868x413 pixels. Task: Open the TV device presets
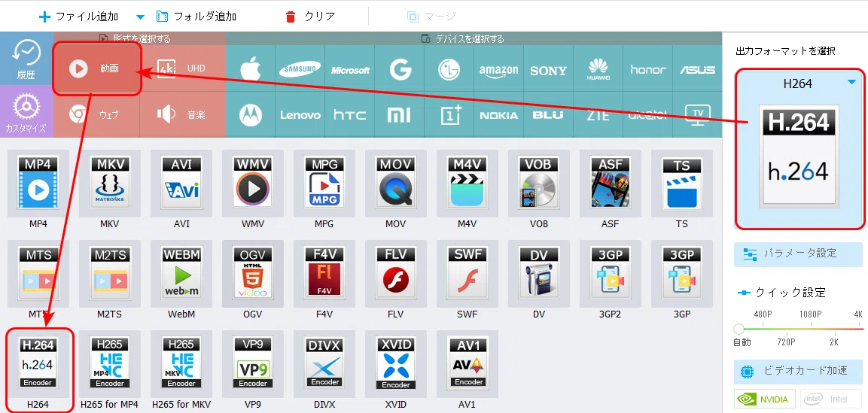[698, 114]
